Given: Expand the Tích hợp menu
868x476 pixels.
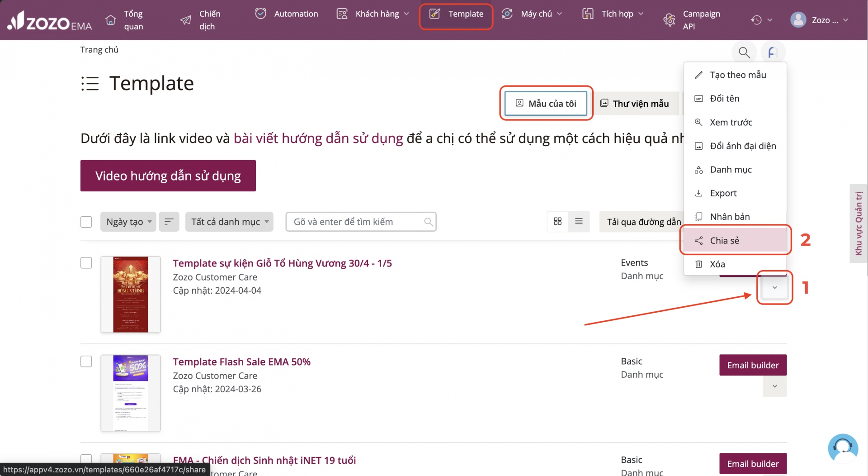Looking at the screenshot, I should pyautogui.click(x=641, y=14).
